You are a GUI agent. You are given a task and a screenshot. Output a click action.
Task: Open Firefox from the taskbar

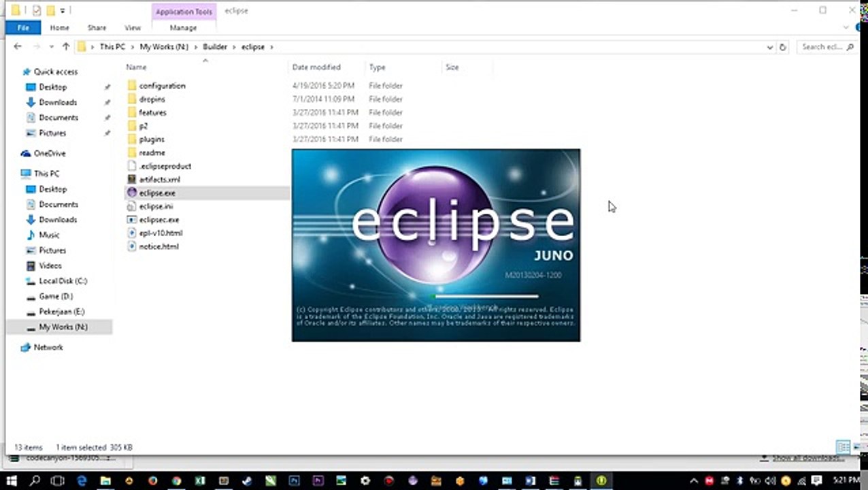(152, 481)
